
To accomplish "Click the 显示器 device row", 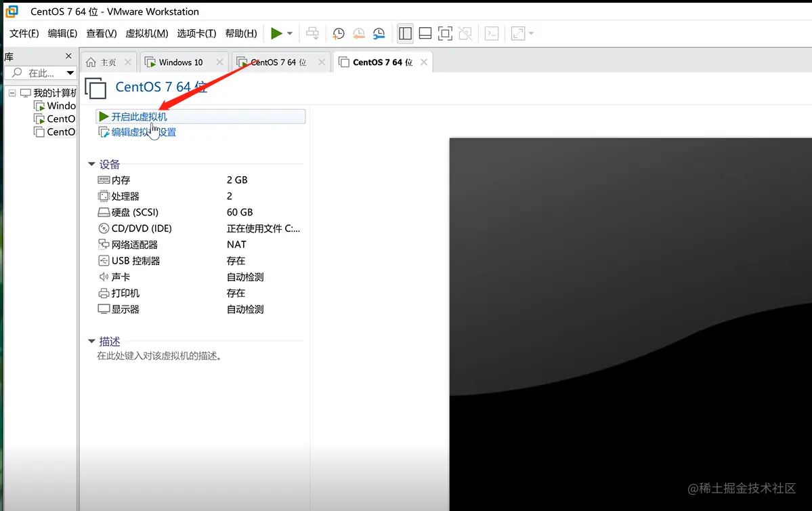I will 199,309.
